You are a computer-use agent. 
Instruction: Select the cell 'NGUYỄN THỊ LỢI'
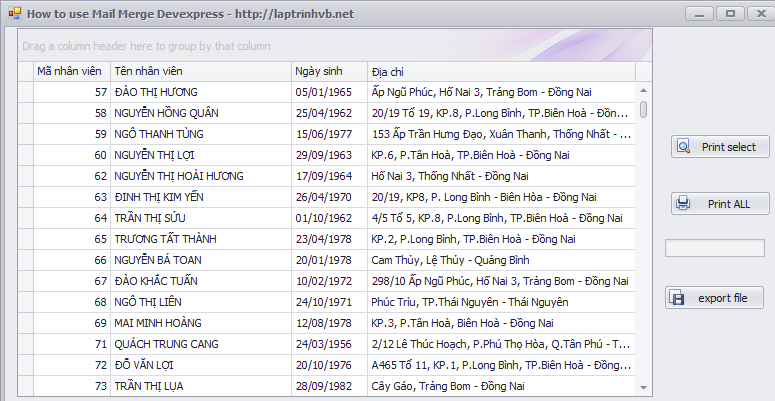point(201,155)
